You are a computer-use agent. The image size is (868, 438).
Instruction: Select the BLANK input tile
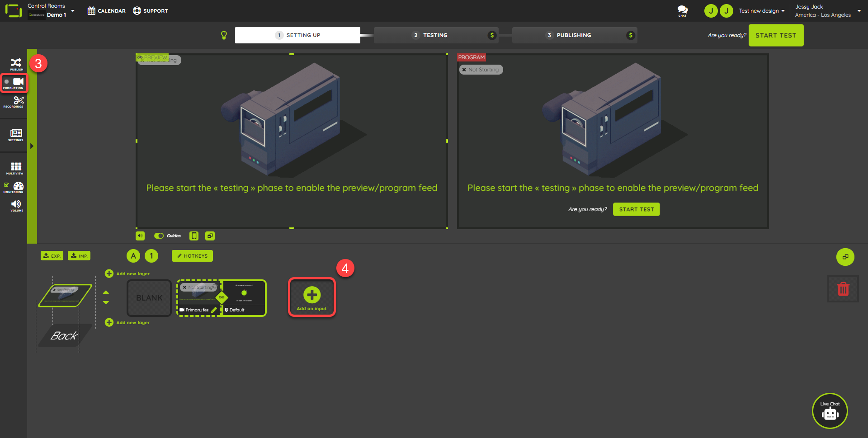(x=149, y=298)
